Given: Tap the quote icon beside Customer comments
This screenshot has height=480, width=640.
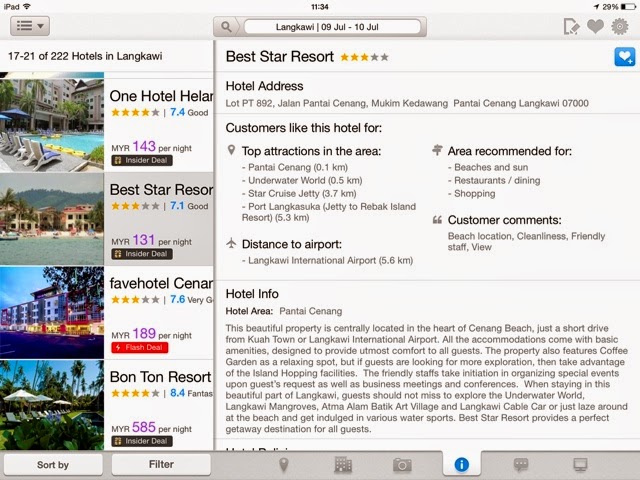Looking at the screenshot, I should [x=437, y=220].
